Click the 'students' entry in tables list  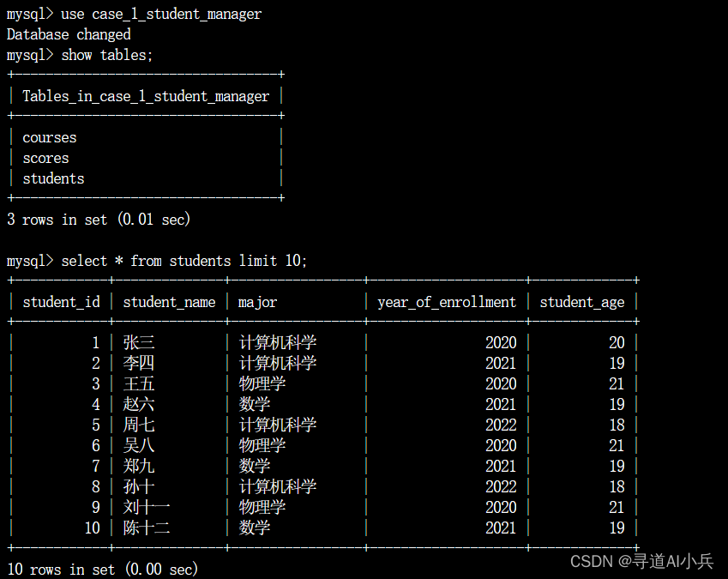[x=53, y=178]
